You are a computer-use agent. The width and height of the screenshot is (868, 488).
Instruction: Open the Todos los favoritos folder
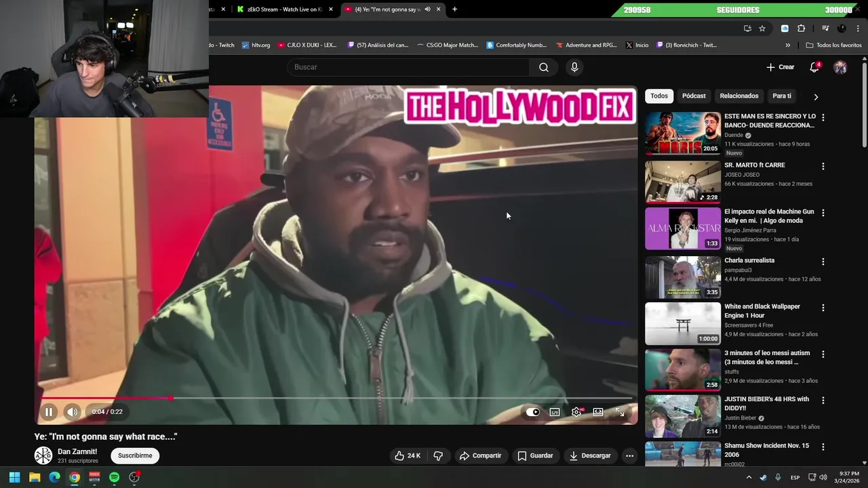(x=833, y=45)
